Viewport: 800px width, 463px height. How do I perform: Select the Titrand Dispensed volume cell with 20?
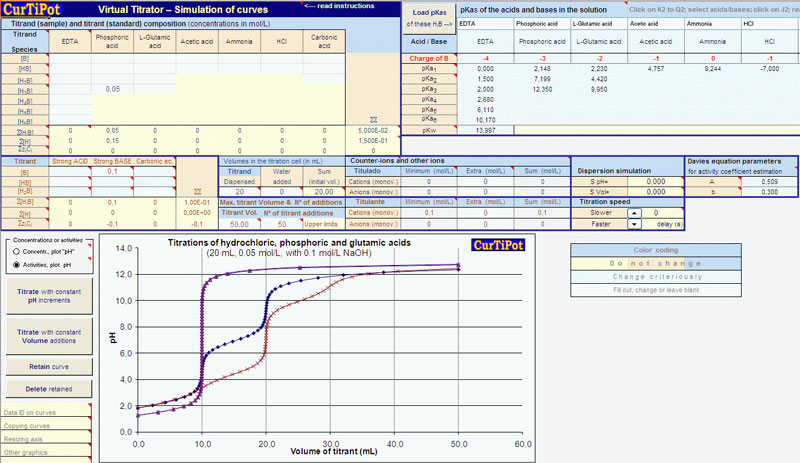239,192
